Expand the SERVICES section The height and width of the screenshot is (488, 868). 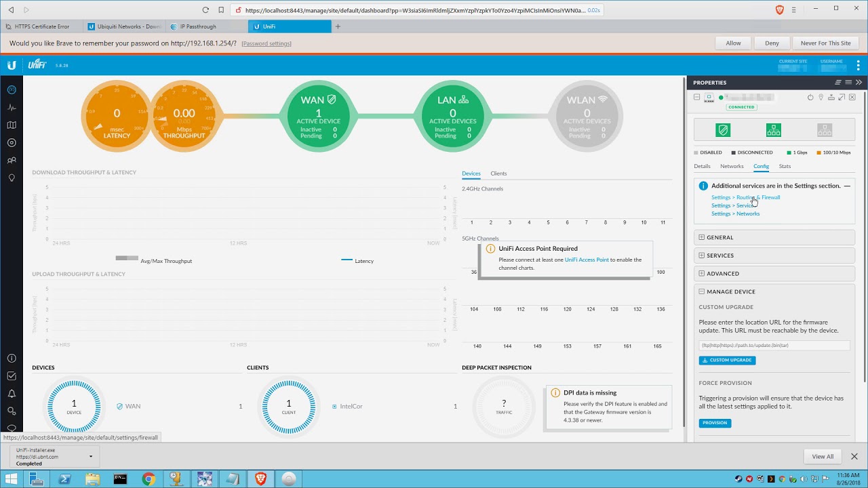point(774,256)
